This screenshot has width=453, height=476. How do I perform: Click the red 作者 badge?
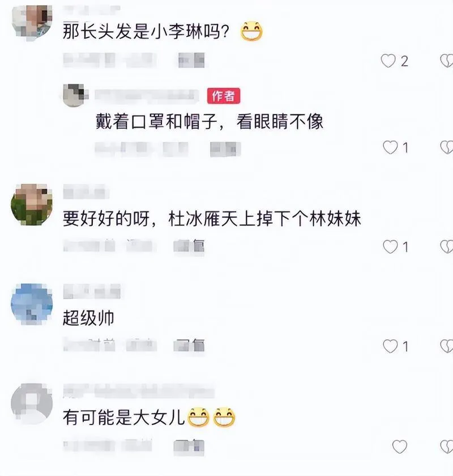click(224, 96)
